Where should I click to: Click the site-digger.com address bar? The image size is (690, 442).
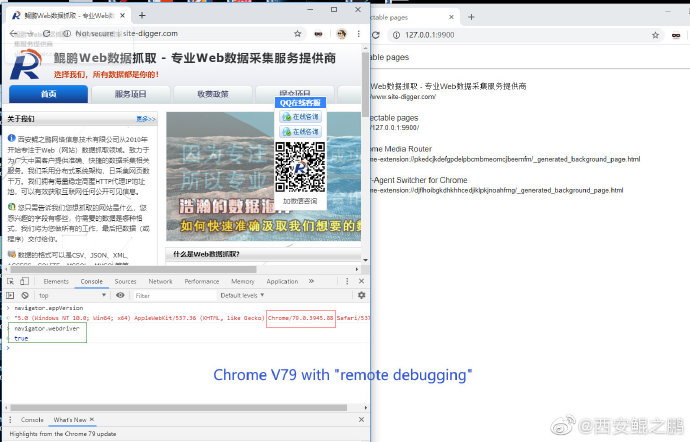(180, 33)
